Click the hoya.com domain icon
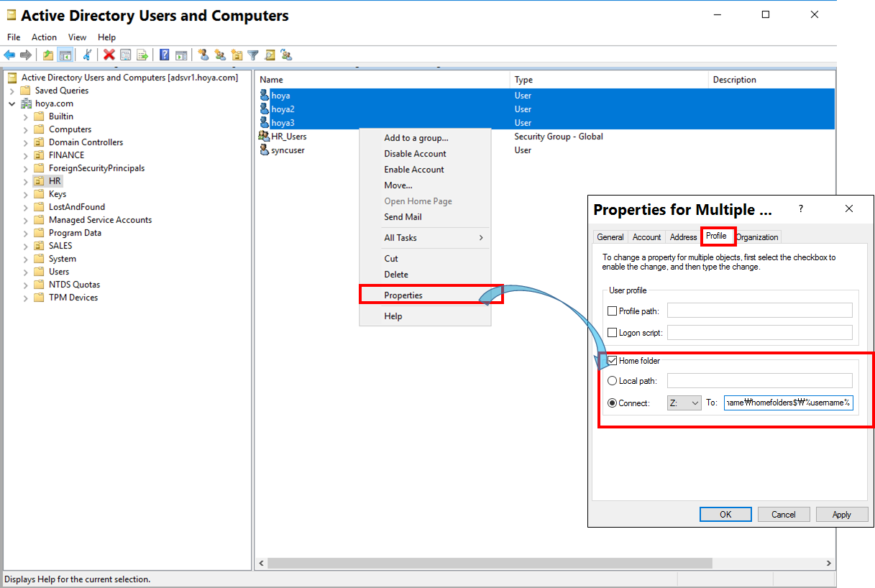The image size is (875, 588). pos(27,104)
